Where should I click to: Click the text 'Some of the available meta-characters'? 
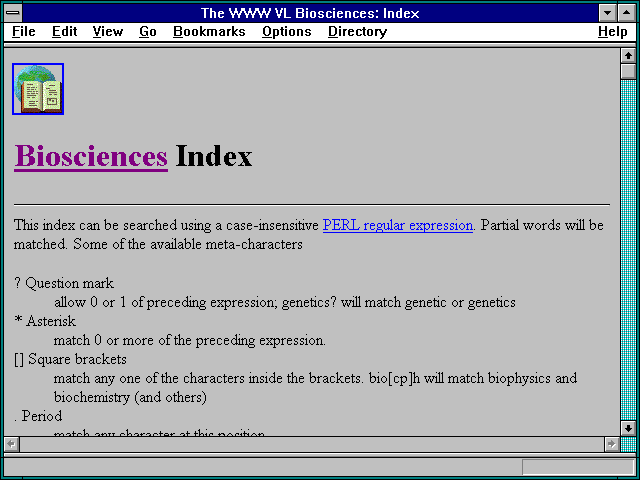pos(188,244)
